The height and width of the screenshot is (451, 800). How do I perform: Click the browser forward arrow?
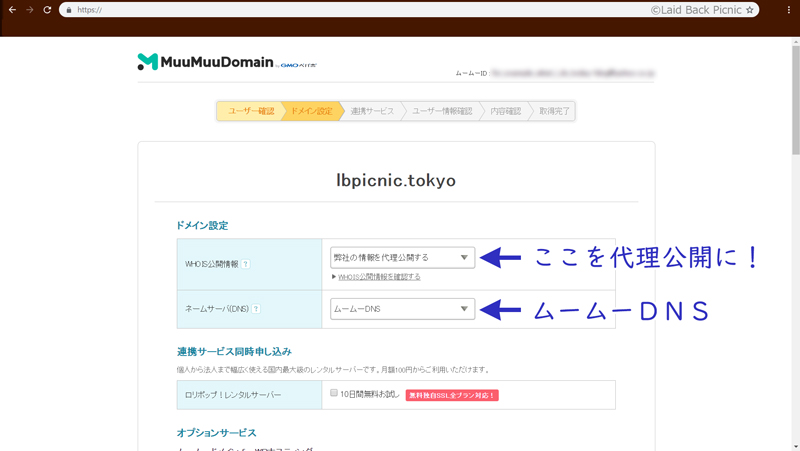(x=30, y=10)
